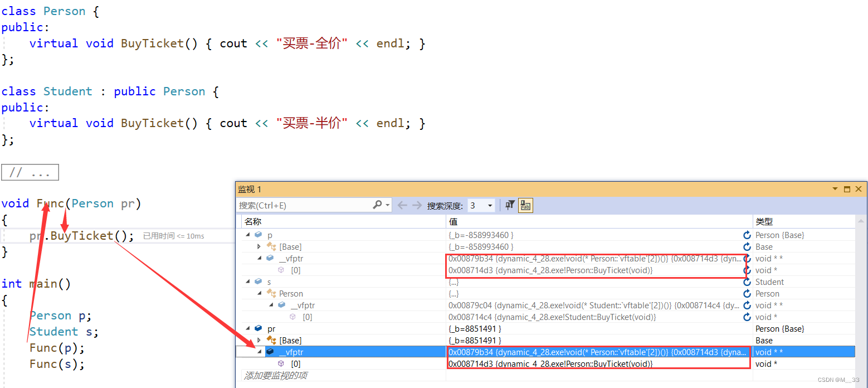The height and width of the screenshot is (388, 868).
Task: Click the 名称 column header
Action: pyautogui.click(x=252, y=222)
